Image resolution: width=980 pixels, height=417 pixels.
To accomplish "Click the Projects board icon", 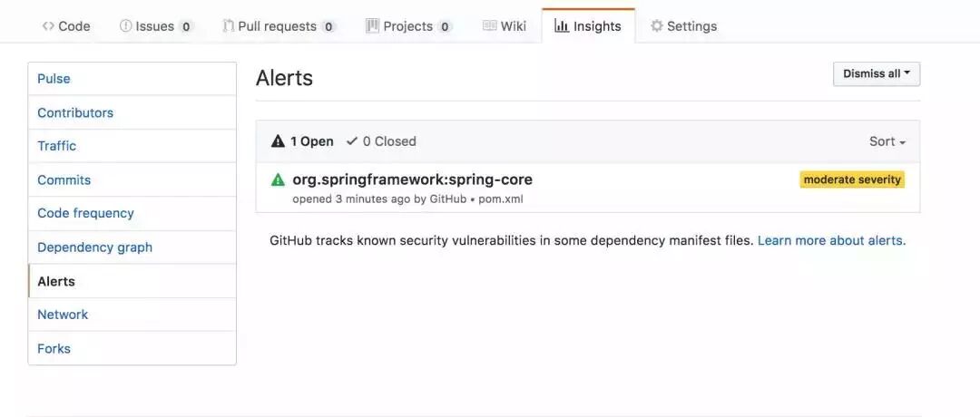I will pyautogui.click(x=373, y=26).
